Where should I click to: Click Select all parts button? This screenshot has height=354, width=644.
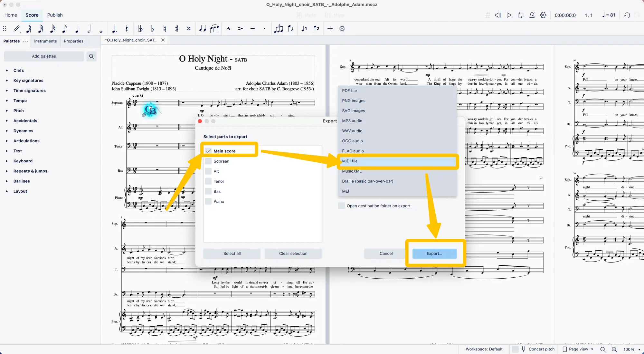pyautogui.click(x=232, y=254)
